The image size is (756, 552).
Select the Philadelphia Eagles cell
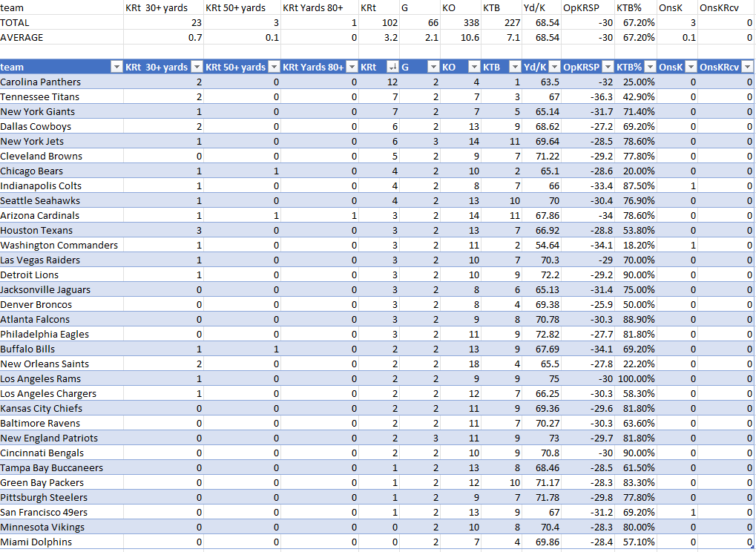(62, 334)
